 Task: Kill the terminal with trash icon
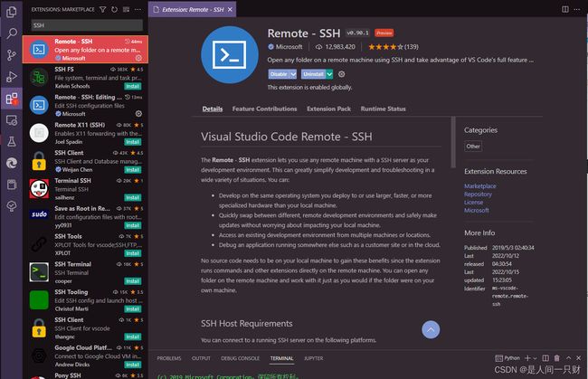557,358
